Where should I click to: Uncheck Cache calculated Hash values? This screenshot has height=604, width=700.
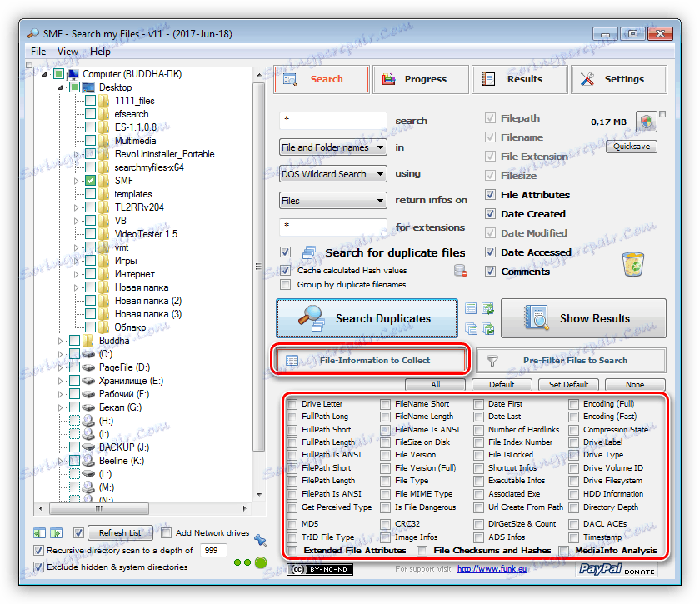pos(286,270)
